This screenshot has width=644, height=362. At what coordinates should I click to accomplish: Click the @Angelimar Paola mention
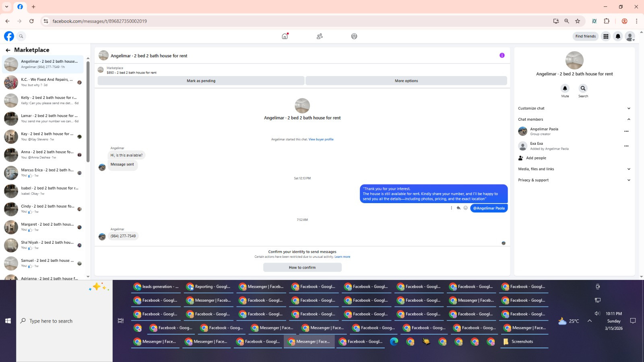489,208
